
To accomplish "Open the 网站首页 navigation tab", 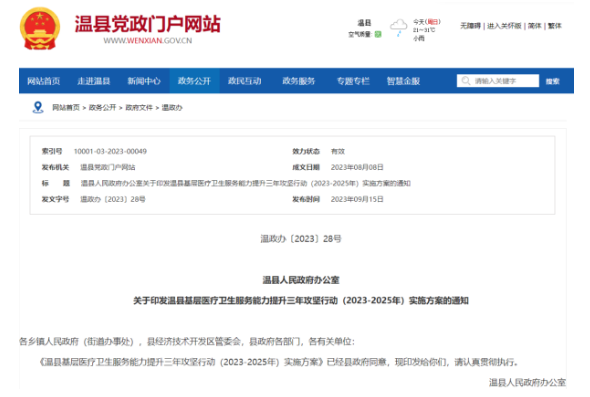I will pyautogui.click(x=44, y=81).
